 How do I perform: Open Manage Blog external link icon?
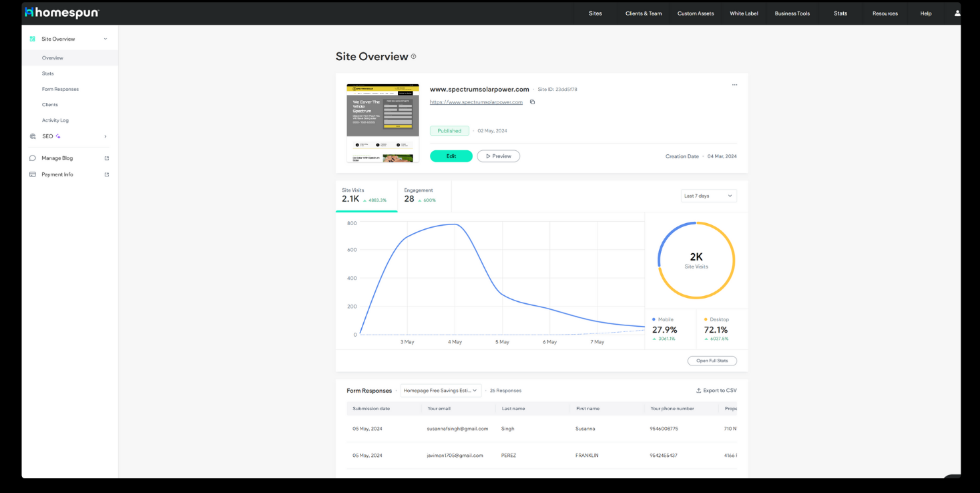(107, 158)
